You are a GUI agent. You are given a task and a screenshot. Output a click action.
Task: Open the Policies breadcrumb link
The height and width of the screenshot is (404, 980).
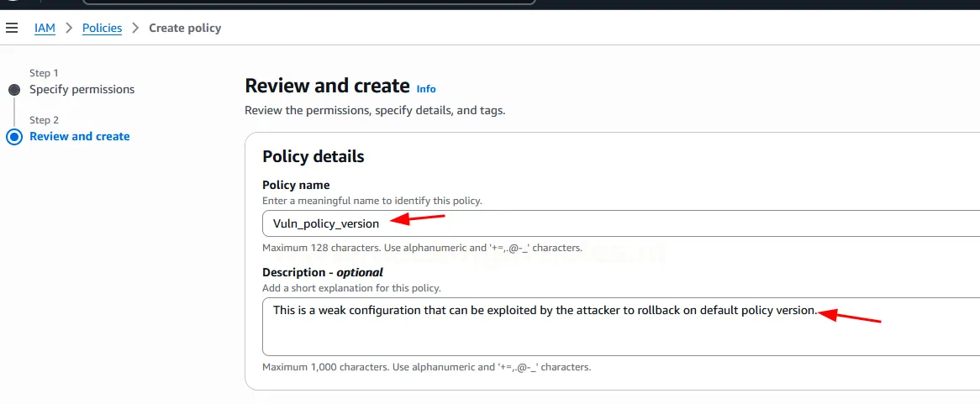tap(102, 28)
